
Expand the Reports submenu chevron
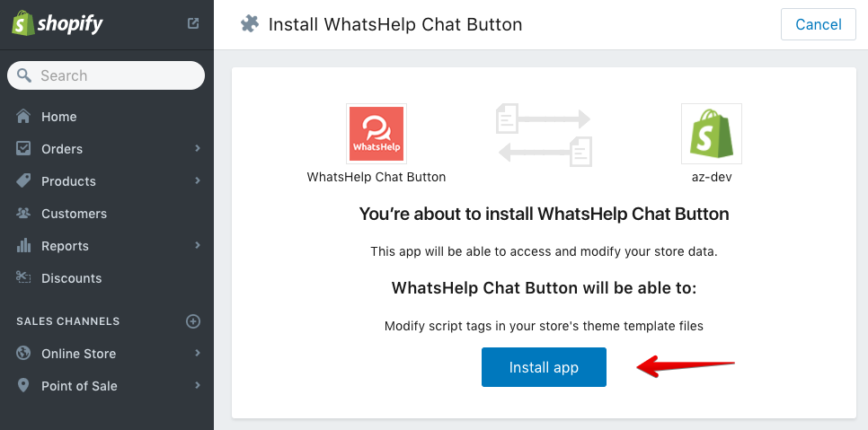[198, 245]
